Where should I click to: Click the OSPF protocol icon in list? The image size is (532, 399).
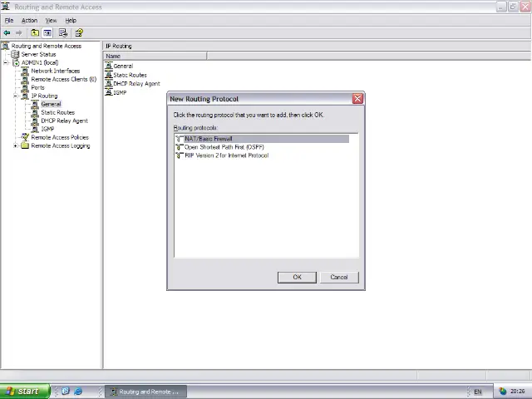180,147
